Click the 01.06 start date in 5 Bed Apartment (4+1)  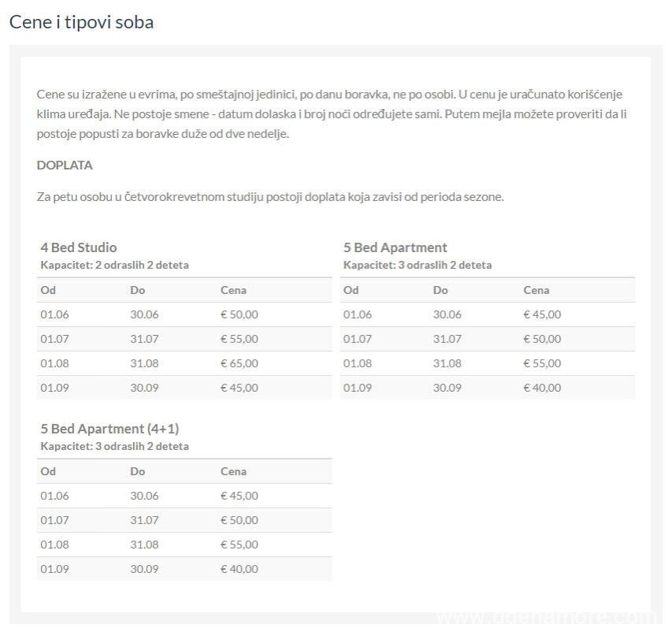(x=55, y=496)
